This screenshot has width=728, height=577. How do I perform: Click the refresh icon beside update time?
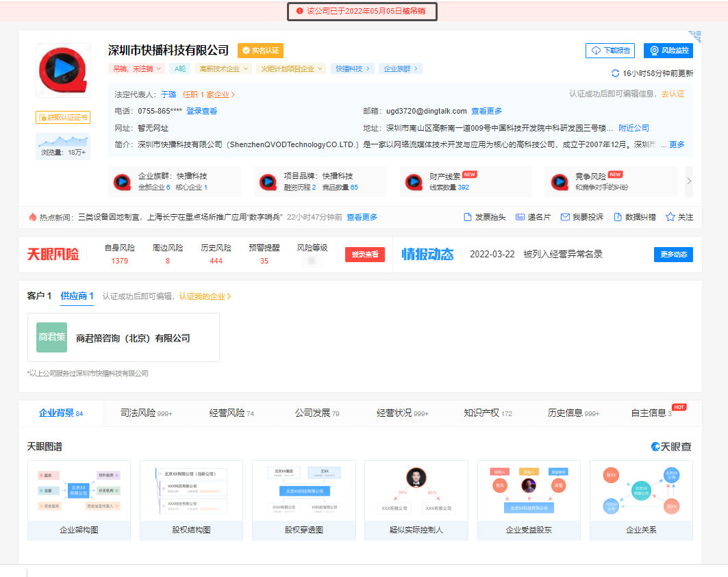pos(615,73)
